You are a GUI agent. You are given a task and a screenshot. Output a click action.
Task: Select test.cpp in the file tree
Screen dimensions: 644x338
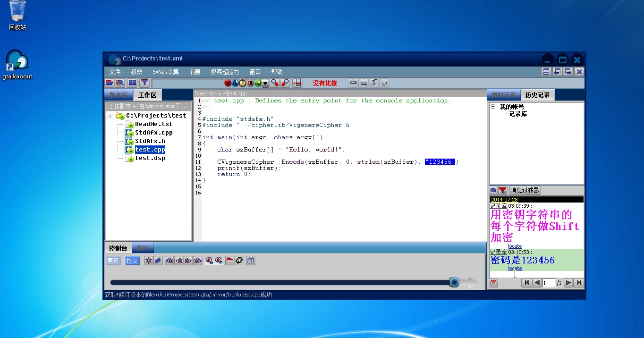point(150,150)
